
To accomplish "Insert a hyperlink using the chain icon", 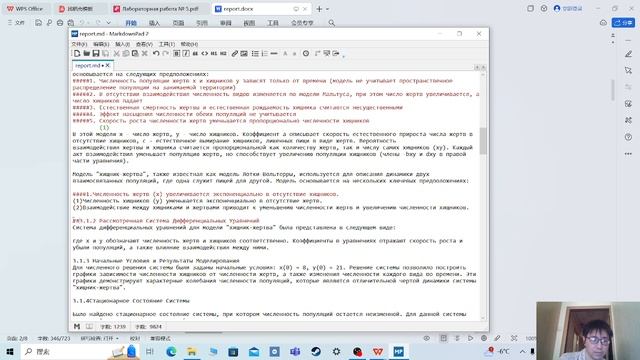I will 235,53.
